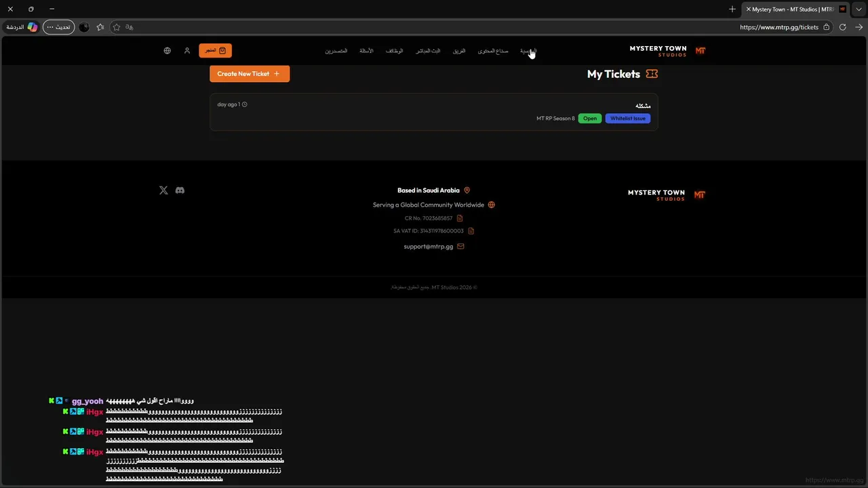Viewport: 868px width, 488px height.
Task: Click the envelope icon beside support email
Action: point(461,247)
